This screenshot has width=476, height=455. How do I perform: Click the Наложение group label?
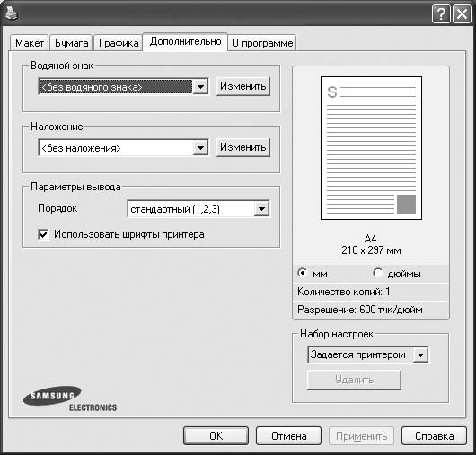57,127
